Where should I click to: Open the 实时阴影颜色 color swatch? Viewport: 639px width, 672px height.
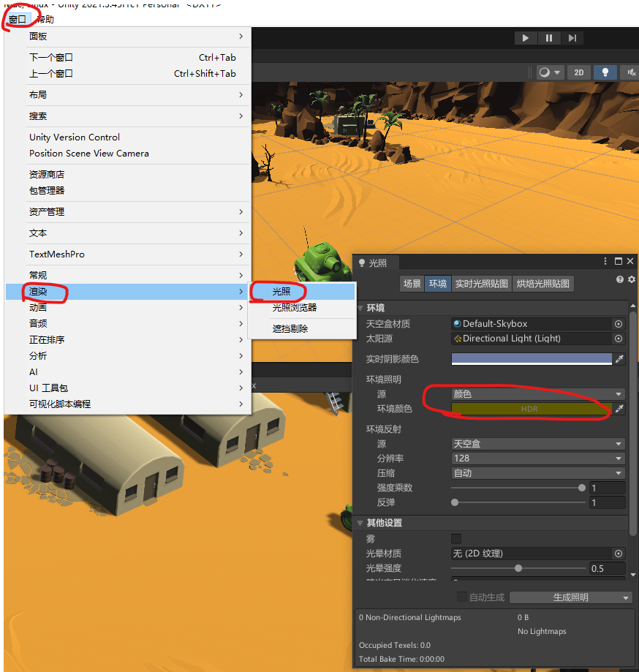(x=532, y=359)
